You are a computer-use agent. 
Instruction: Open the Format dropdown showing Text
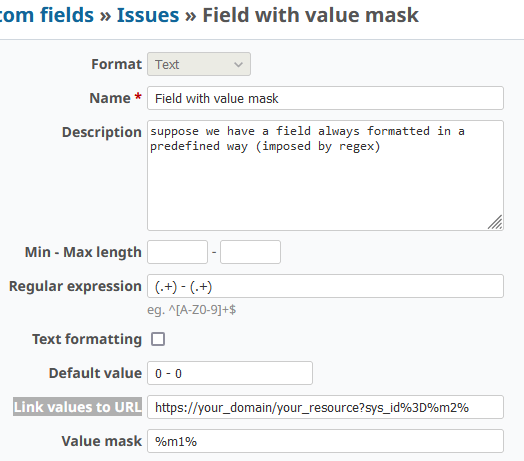[199, 64]
